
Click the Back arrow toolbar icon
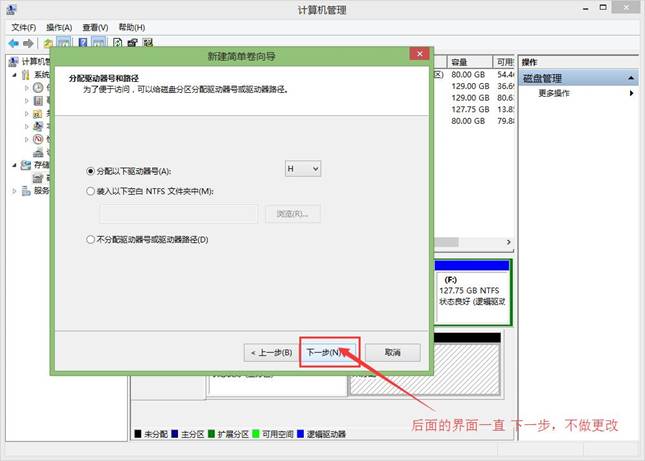click(x=14, y=43)
